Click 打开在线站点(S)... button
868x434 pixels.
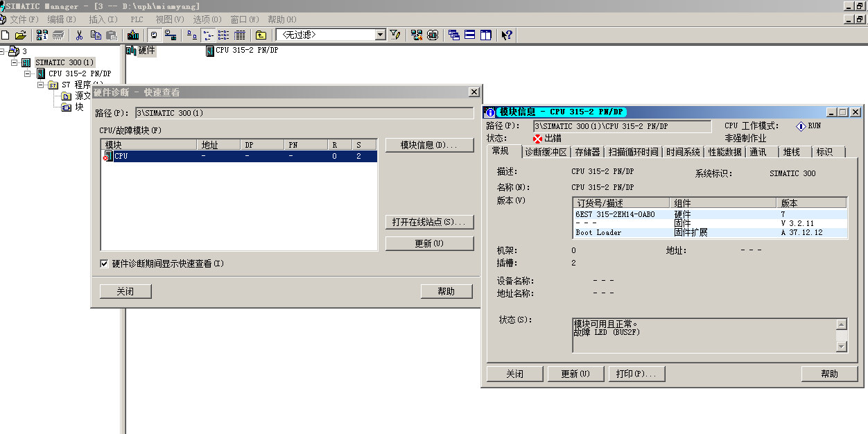click(x=429, y=222)
